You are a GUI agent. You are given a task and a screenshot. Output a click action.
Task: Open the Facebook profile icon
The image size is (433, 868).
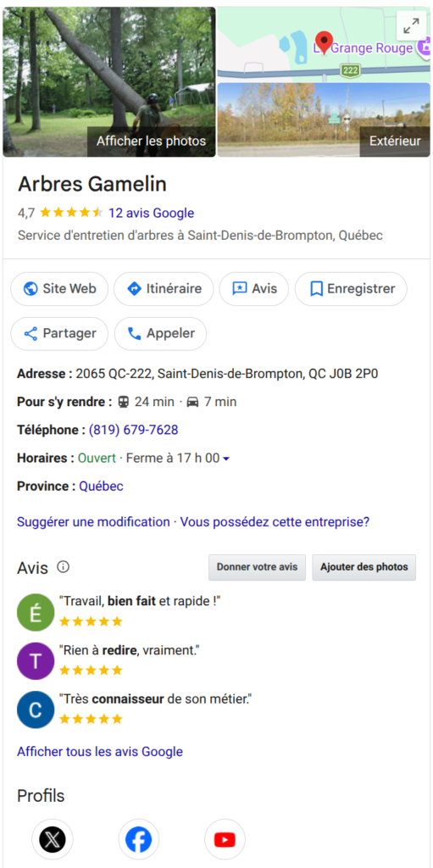pos(138,839)
